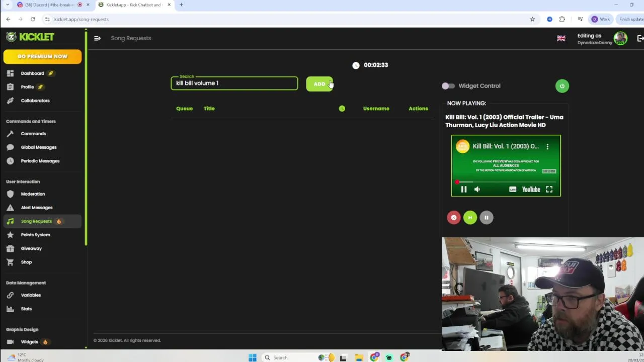644x362 pixels.
Task: Open the Dashboard sidebar item
Action: click(32, 73)
